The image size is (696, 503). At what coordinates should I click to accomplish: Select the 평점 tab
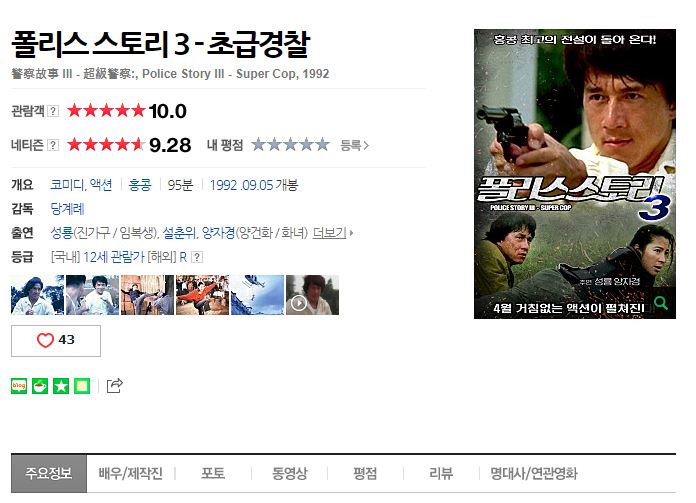coord(365,473)
